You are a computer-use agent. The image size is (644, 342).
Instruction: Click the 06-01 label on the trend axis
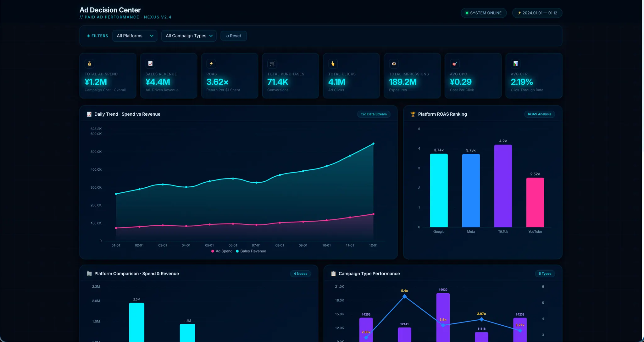click(233, 245)
